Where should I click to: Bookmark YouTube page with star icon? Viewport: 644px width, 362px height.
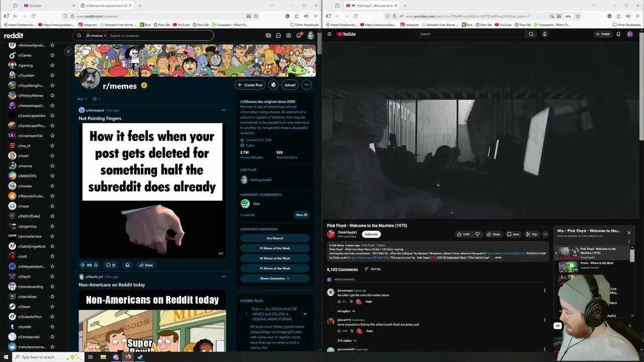point(578,16)
